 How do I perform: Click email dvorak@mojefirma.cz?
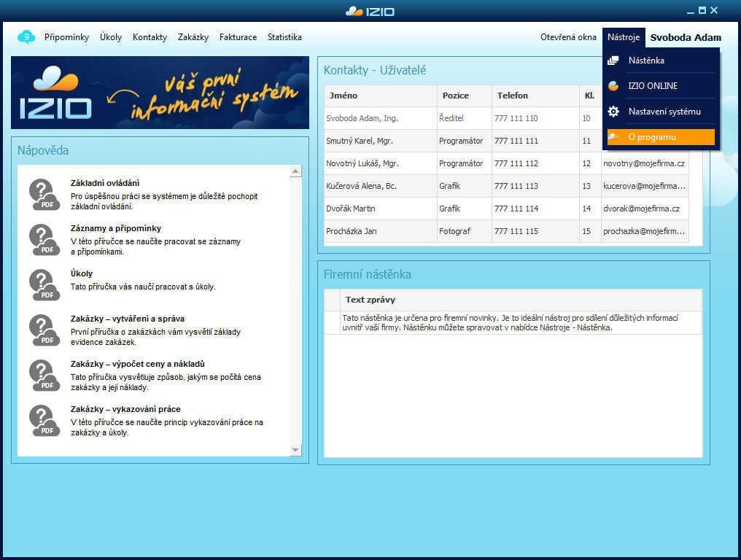tap(641, 209)
